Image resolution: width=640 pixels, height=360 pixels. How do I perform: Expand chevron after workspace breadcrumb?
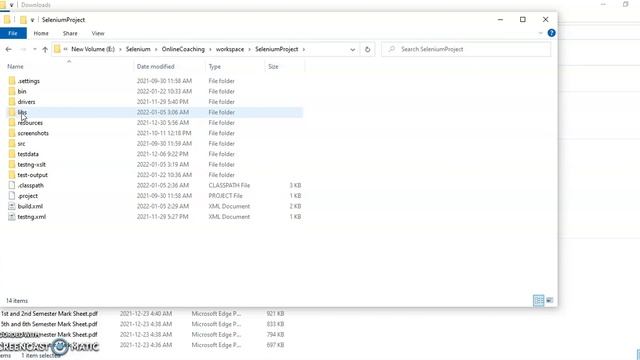coord(249,49)
